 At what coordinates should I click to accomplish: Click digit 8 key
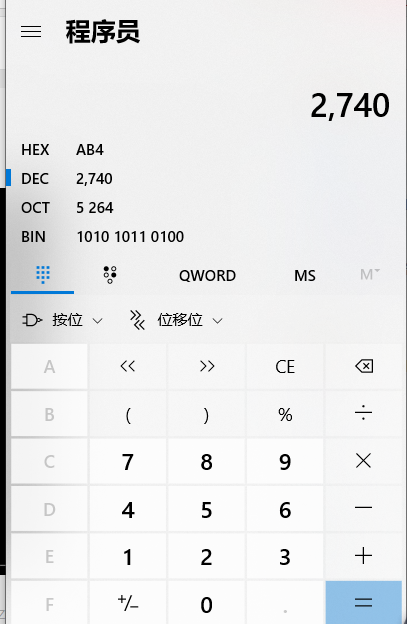(x=207, y=462)
